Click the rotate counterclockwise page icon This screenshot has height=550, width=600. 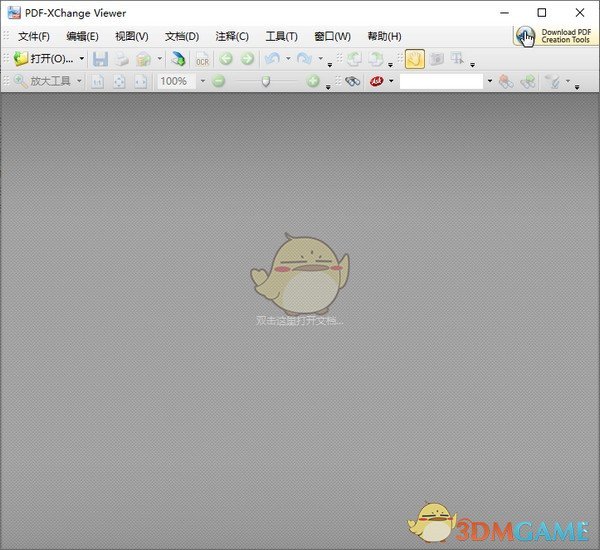(x=354, y=59)
